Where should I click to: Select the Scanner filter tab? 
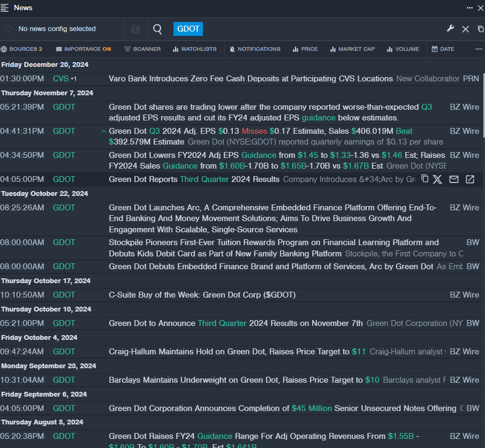click(x=142, y=49)
